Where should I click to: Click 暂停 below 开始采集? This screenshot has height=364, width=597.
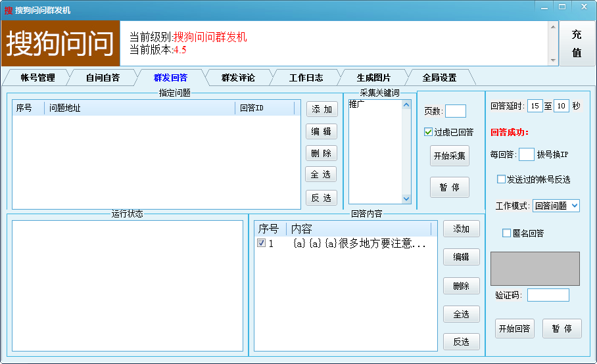tap(450, 187)
